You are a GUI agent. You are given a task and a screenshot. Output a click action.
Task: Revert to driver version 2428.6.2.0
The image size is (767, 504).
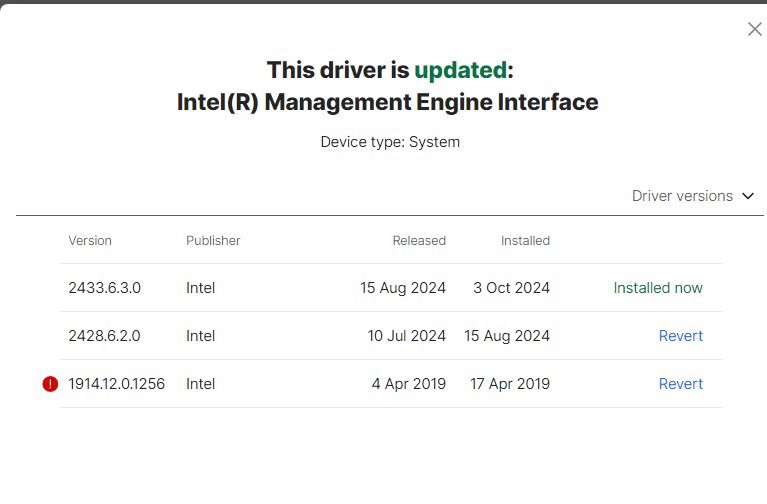680,336
